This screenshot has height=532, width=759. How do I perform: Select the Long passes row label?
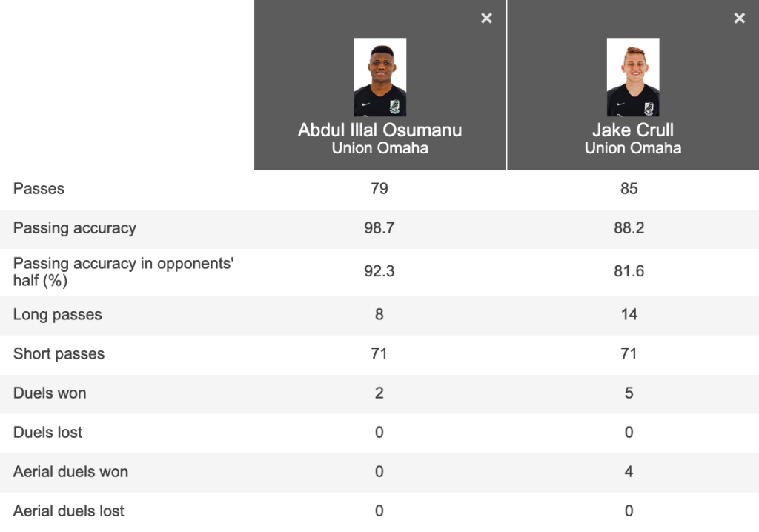57,315
